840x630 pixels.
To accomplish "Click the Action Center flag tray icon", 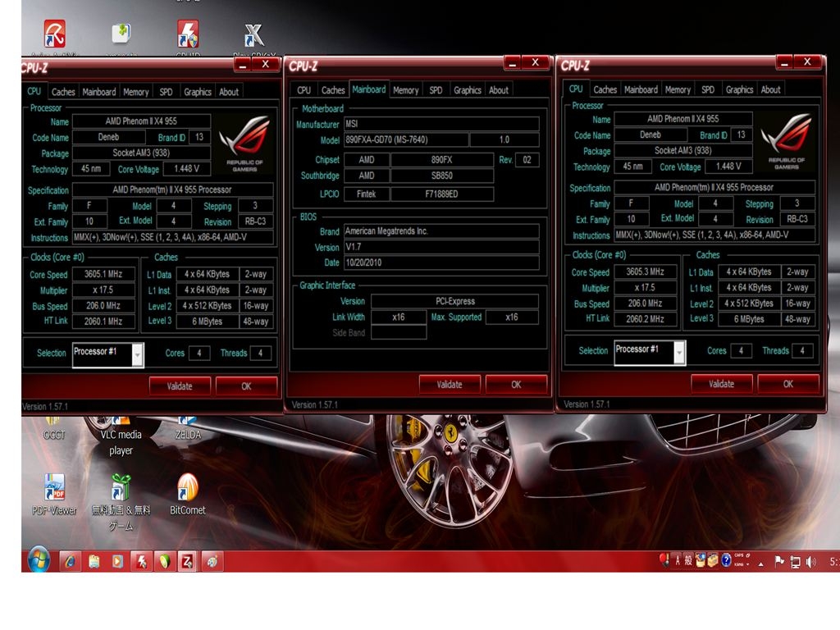I will pos(779,562).
